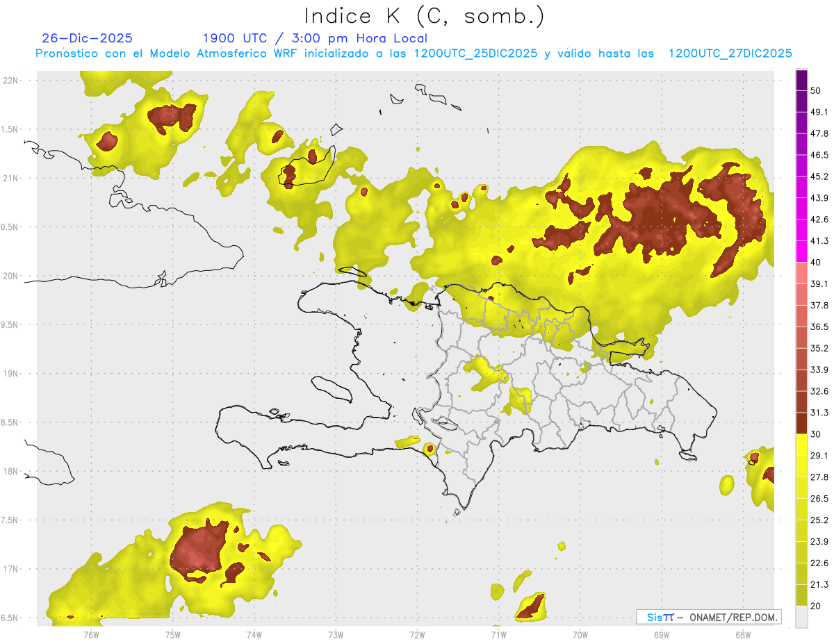Screen dimensions: 834x644
Task: Click the color bar value '41.3'
Action: coord(820,241)
